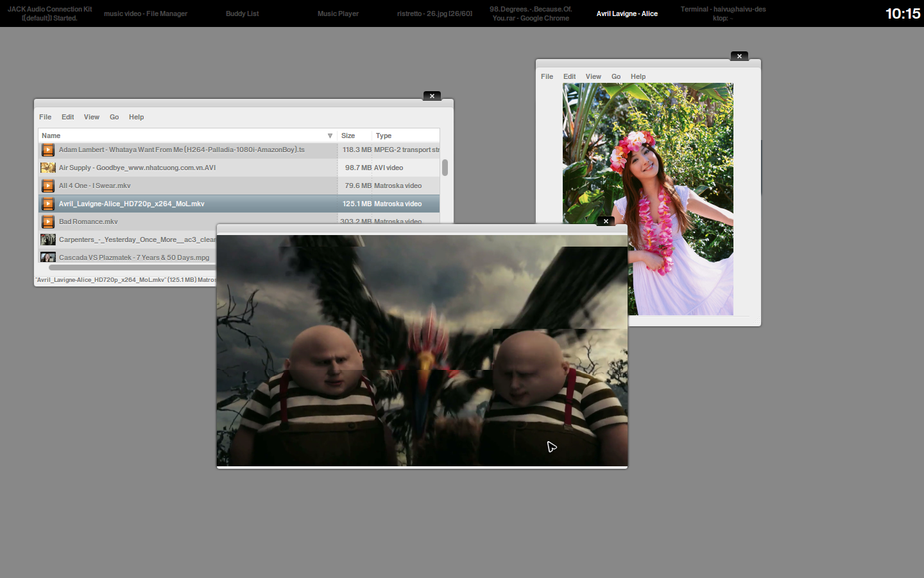Close the image viewer window

(x=739, y=56)
